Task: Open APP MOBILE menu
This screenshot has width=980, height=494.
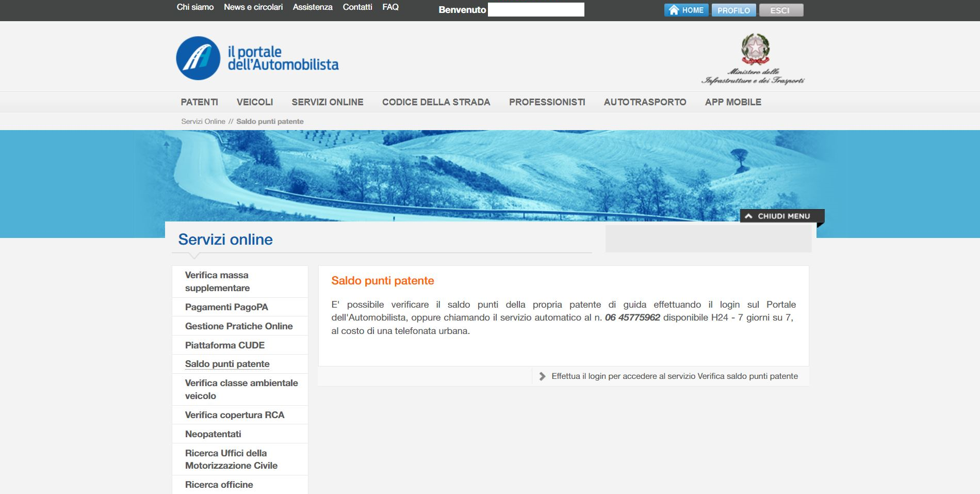Action: pos(733,102)
